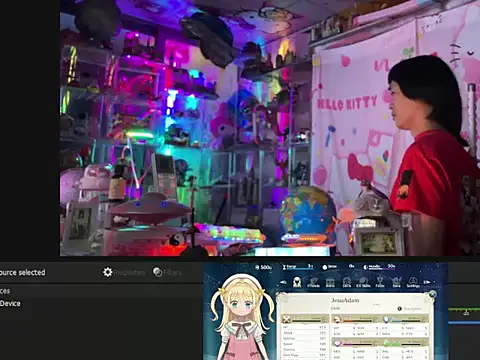Click the left arrow of the game menu bar
The image size is (480, 360).
coord(283,282)
